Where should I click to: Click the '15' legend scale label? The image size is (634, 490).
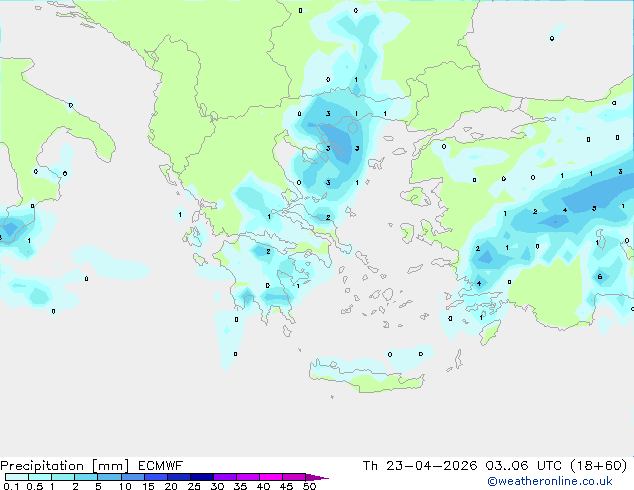(148, 486)
